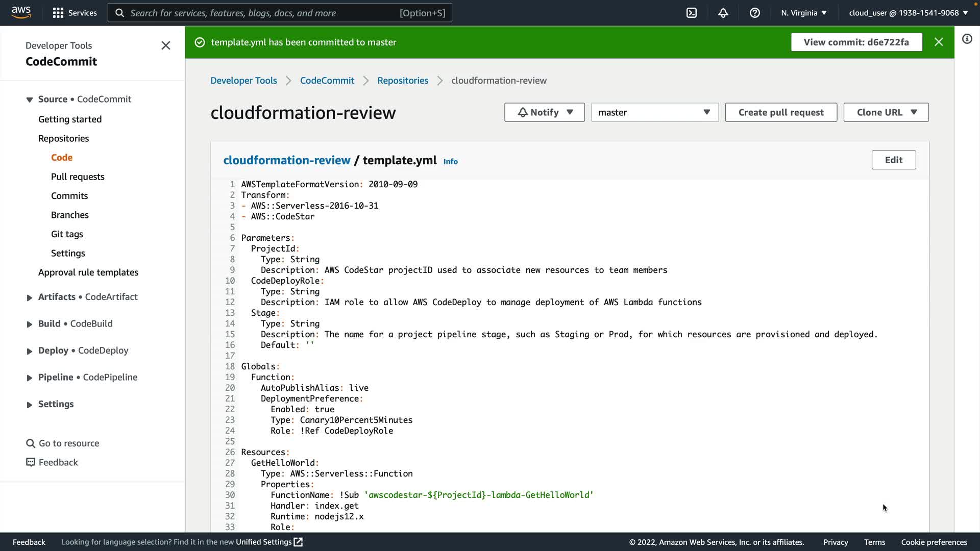Open the Notify dropdown
The image size is (980, 551).
[x=544, y=112]
